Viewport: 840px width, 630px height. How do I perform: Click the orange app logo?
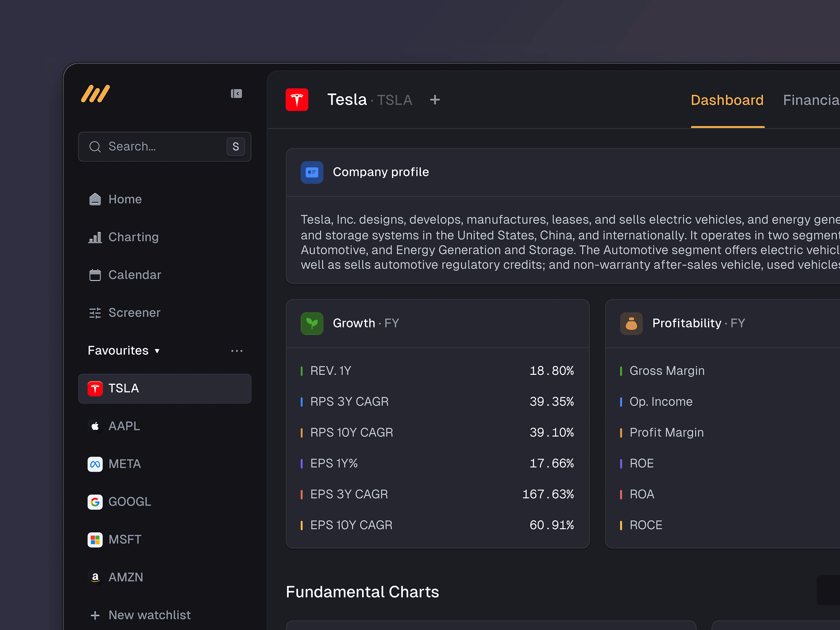tap(96, 94)
